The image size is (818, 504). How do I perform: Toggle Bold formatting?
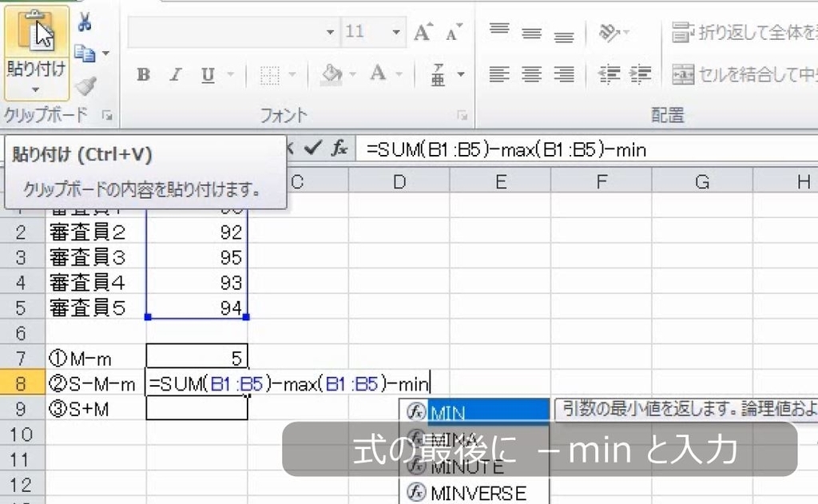pyautogui.click(x=144, y=75)
